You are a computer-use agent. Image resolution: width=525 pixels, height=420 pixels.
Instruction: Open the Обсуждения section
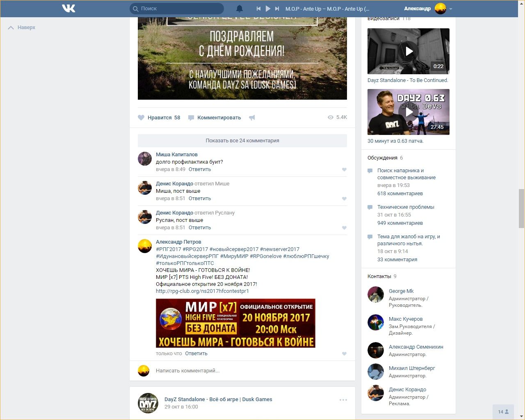tap(382, 158)
